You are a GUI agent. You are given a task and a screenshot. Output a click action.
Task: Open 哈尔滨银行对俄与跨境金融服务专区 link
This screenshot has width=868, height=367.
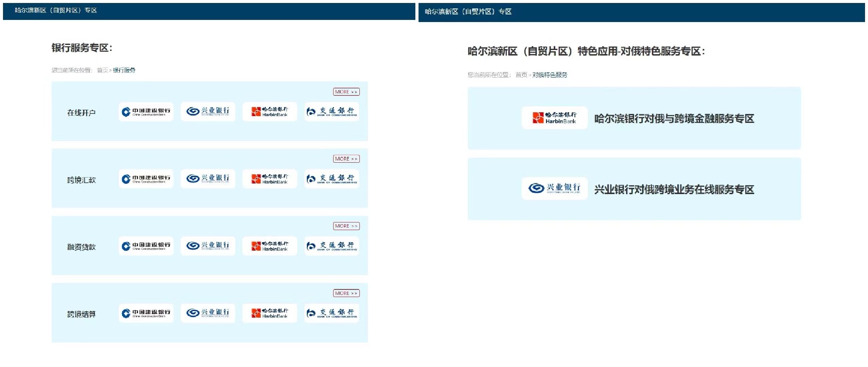tap(674, 119)
